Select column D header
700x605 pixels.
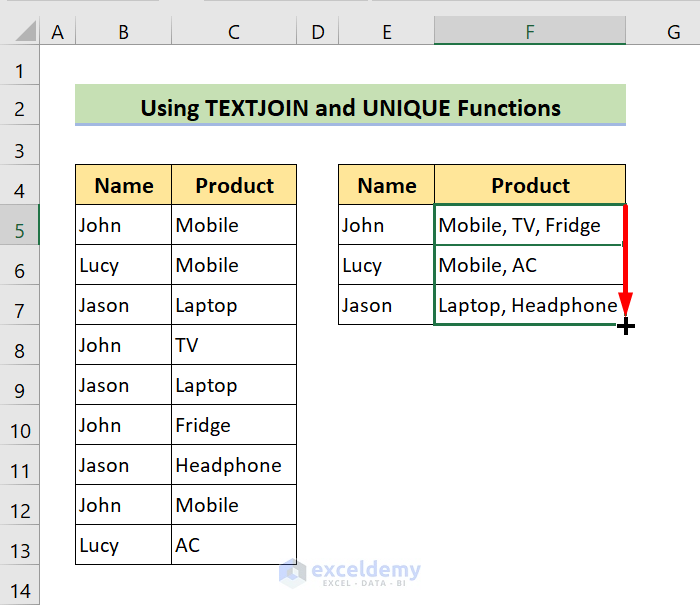[317, 31]
